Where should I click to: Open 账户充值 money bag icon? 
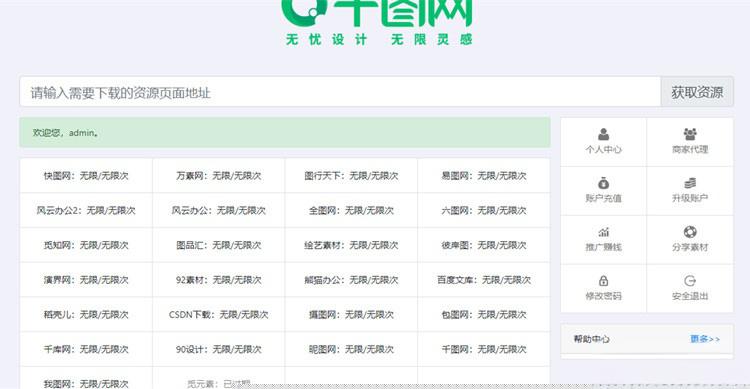(604, 183)
